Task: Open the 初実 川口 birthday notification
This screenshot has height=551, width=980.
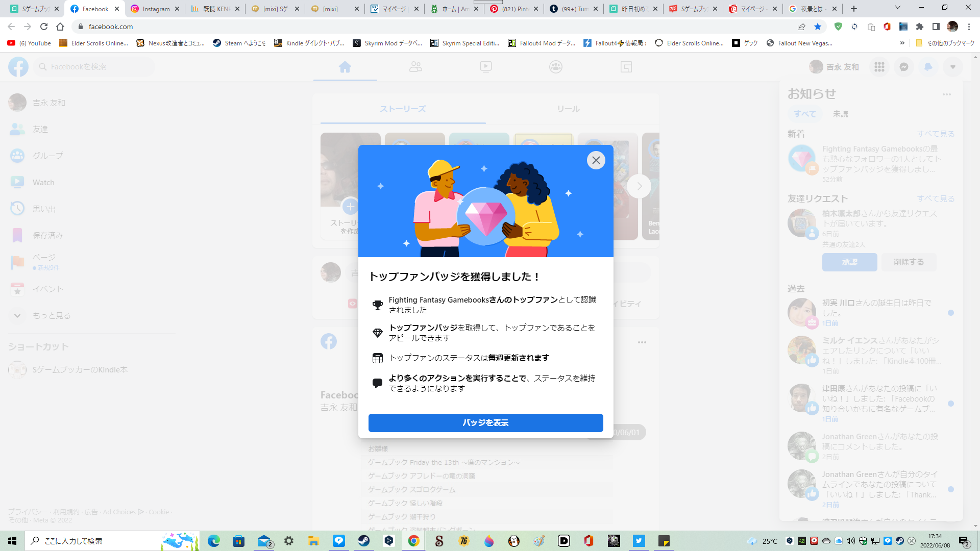Action: coord(871,313)
